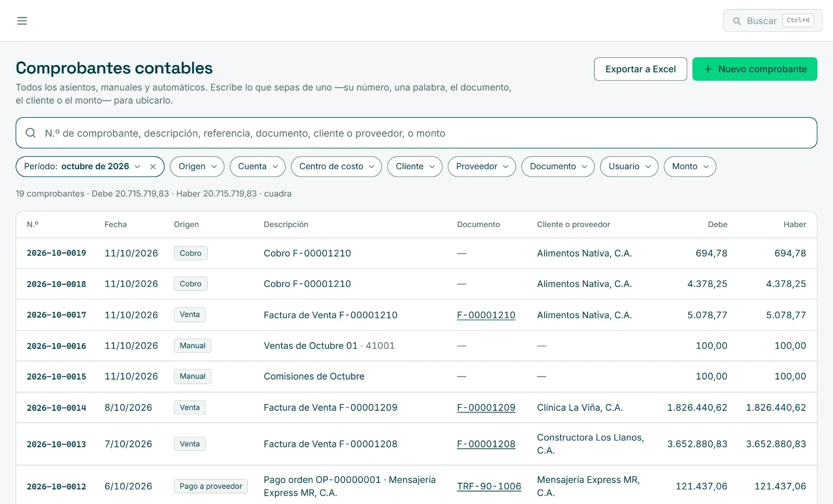Select description Factura de Venta F-00001209
Screen dimensions: 833x504
[x=331, y=408]
